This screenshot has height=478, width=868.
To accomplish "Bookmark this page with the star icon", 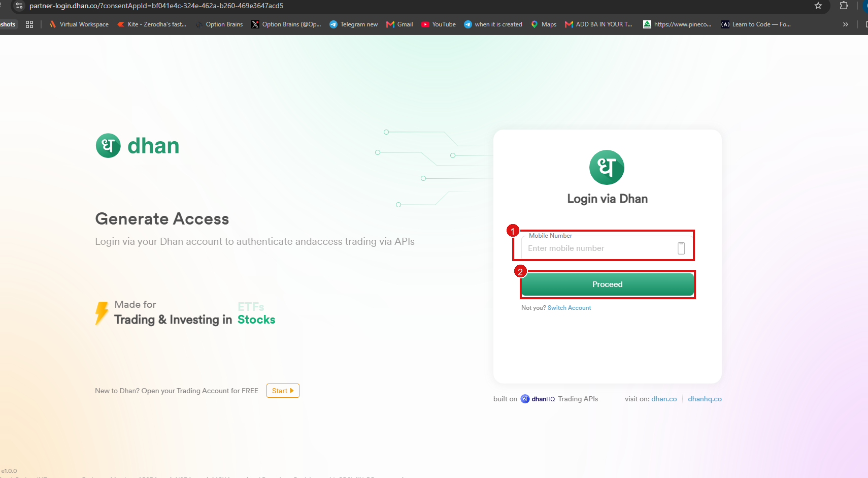I will (818, 6).
